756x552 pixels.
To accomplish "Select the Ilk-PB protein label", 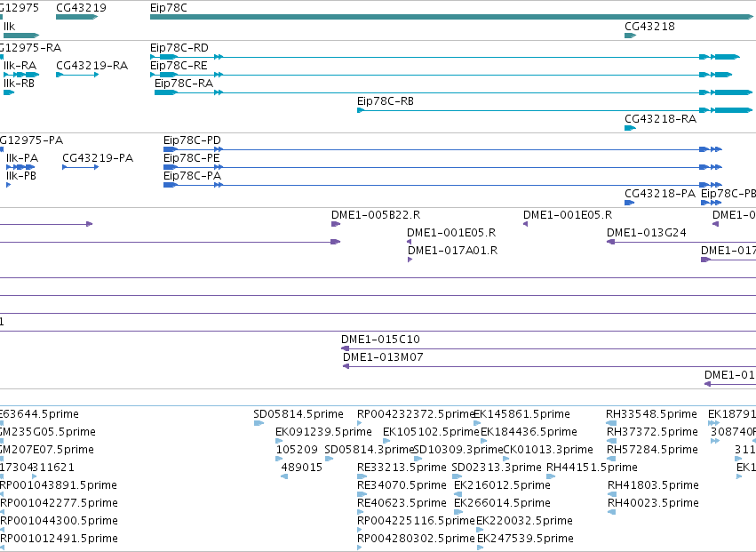I will click(x=21, y=176).
